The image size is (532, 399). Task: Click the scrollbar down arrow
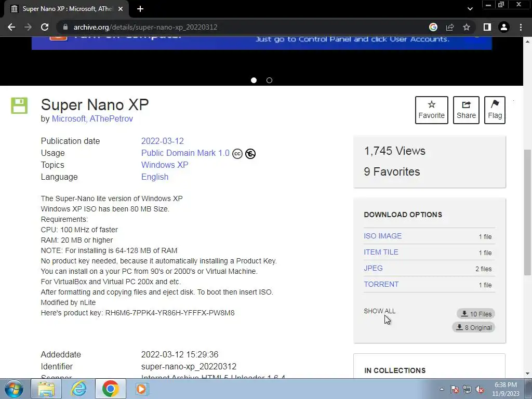pyautogui.click(x=528, y=374)
